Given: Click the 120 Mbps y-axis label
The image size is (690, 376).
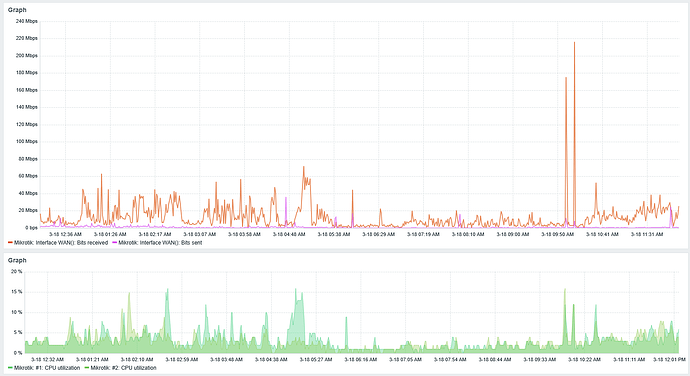Looking at the screenshot, I should (27, 124).
